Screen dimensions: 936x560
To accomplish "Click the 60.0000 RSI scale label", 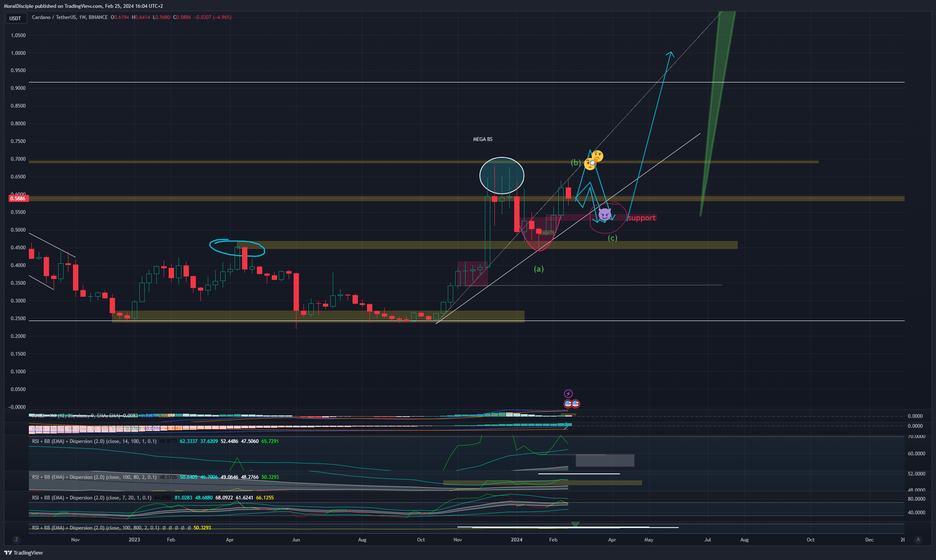I will pyautogui.click(x=917, y=454).
